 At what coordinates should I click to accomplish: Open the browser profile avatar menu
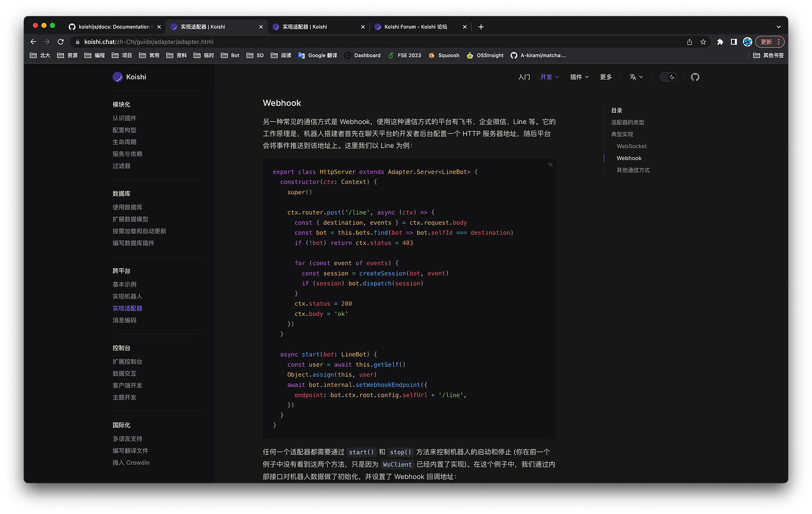[747, 42]
